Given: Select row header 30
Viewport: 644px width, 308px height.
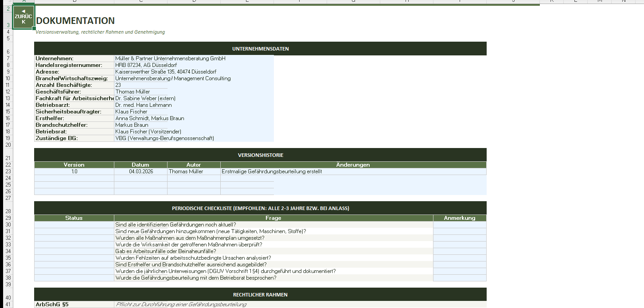Looking at the screenshot, I should click(8, 225).
